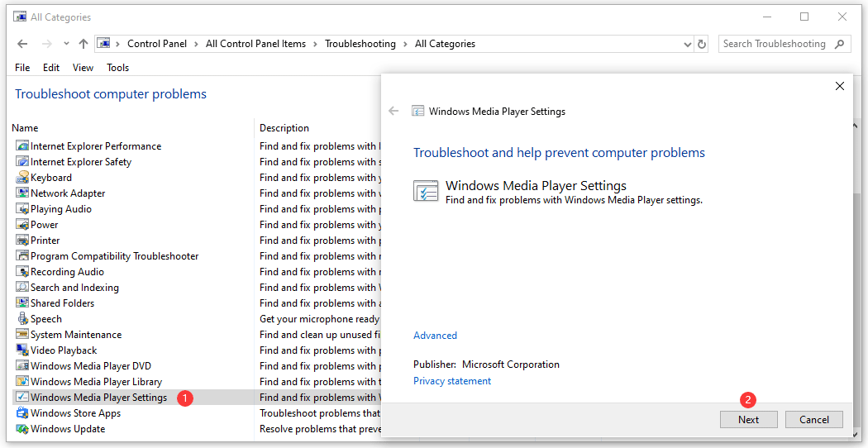Select the Video Playback row text

(64, 350)
